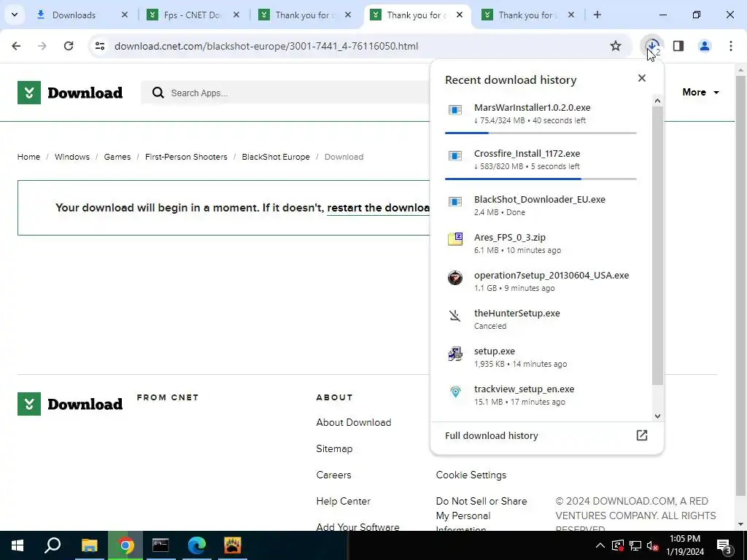Click the download popup scroll-down arrow

tap(657, 416)
